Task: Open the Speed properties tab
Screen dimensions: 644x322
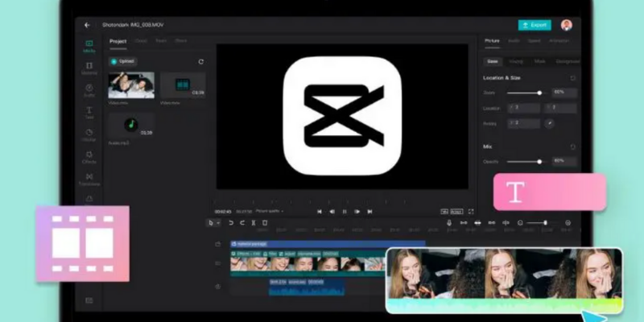Action: [x=535, y=41]
